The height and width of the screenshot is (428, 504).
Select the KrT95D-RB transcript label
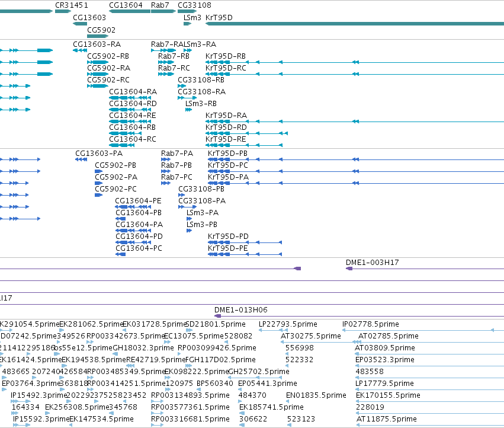tap(226, 56)
